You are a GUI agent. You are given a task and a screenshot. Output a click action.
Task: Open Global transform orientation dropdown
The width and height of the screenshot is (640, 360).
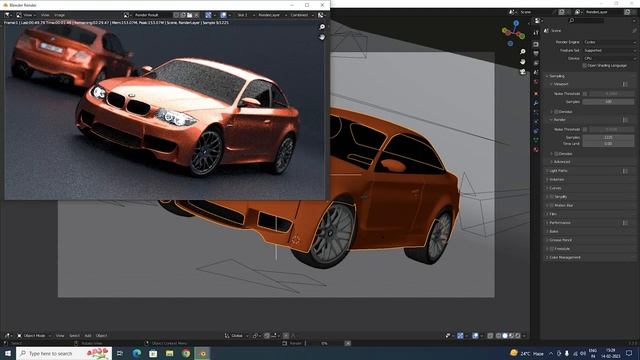point(237,336)
